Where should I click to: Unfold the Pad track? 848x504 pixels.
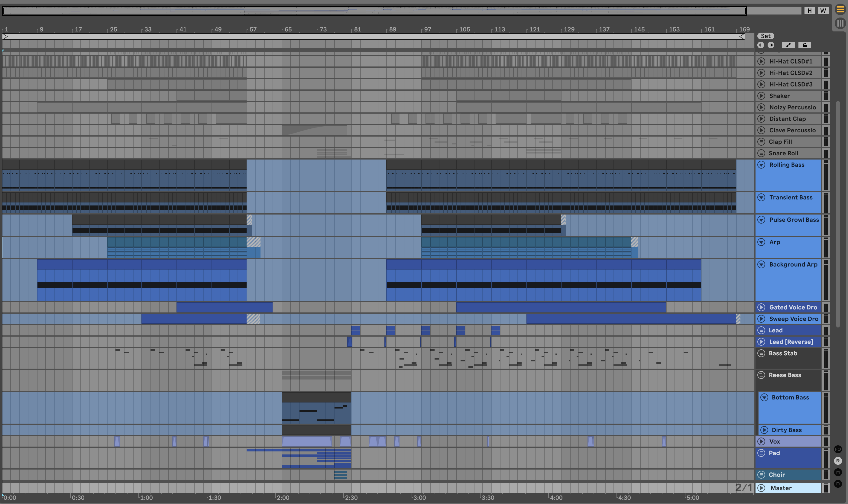click(x=761, y=453)
